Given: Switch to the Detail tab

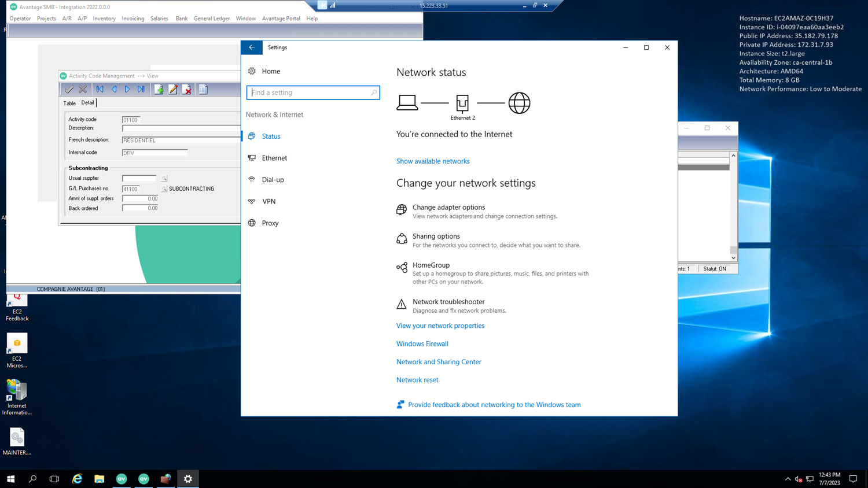Looking at the screenshot, I should click(87, 102).
